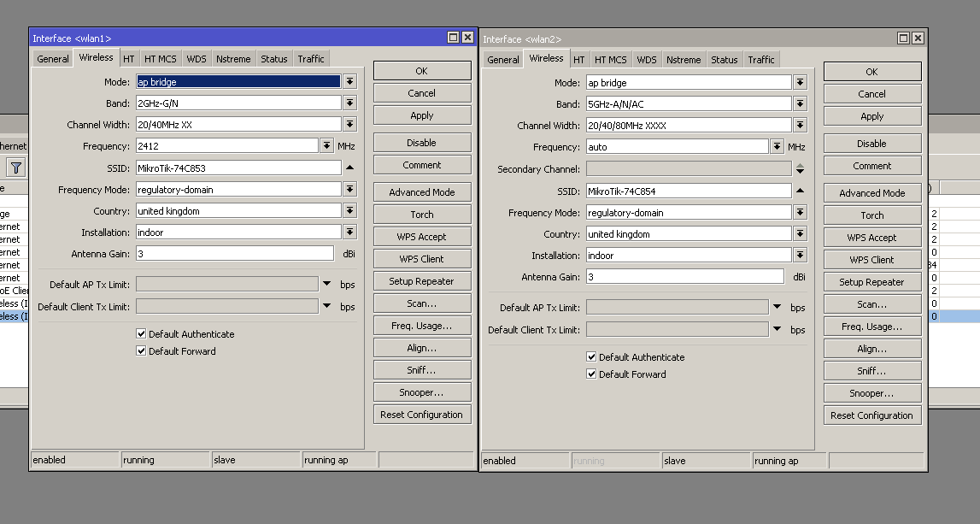980x524 pixels.
Task: Open Mode dropdown in wlan1 window
Action: [349, 82]
